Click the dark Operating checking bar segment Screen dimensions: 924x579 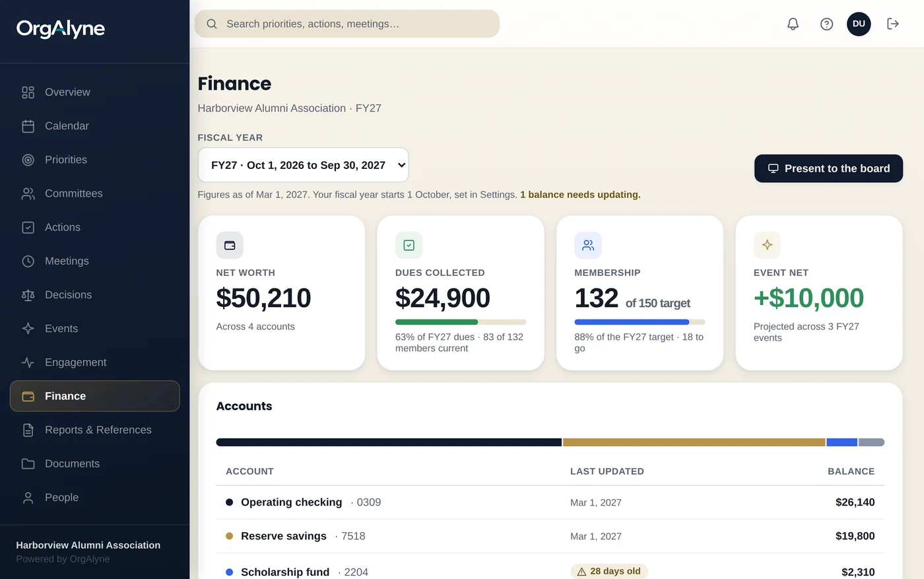(389, 442)
